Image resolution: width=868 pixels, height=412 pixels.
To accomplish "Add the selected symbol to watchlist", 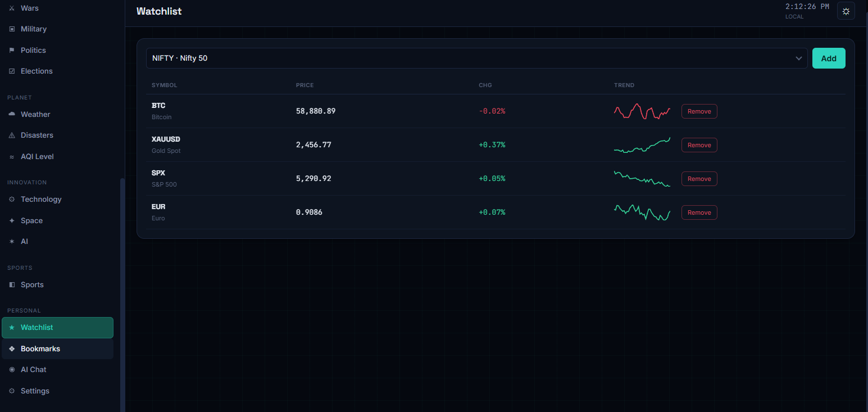I will [x=829, y=58].
